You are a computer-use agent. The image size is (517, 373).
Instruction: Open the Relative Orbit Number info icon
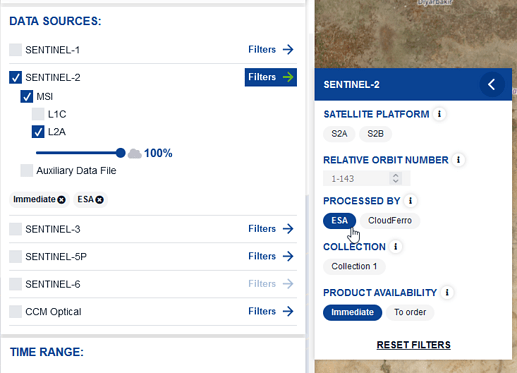tap(458, 160)
